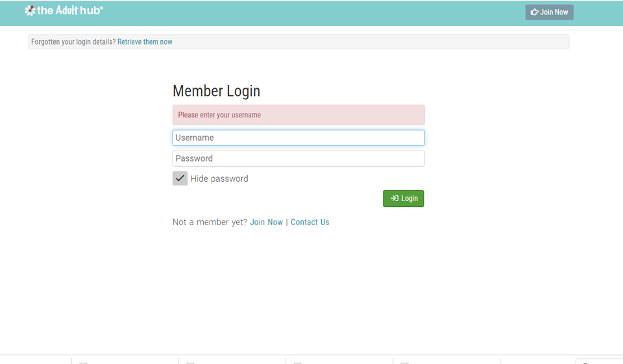Image resolution: width=623 pixels, height=364 pixels.
Task: Click the hand pointer icon beside Join Now
Action: click(534, 12)
